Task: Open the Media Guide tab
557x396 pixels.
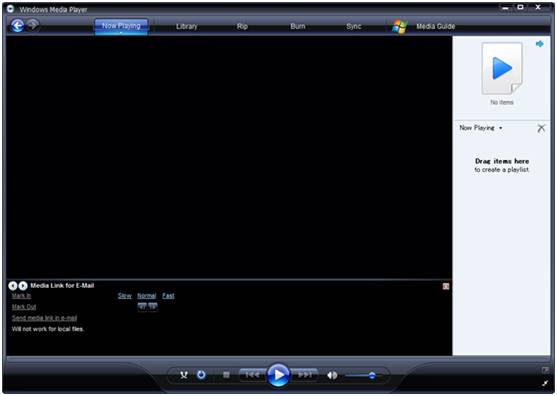Action: [436, 26]
